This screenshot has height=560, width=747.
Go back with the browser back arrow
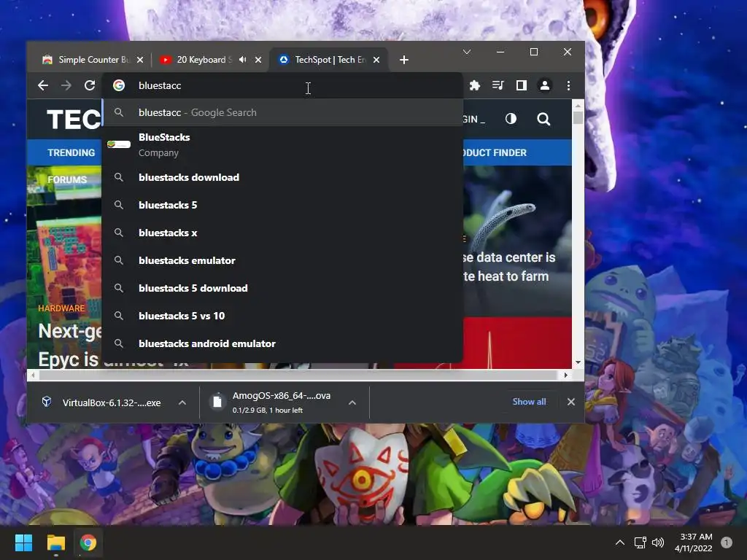(x=43, y=85)
